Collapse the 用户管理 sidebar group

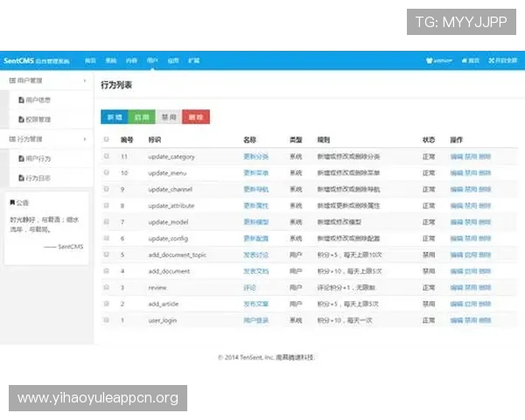tap(47, 80)
